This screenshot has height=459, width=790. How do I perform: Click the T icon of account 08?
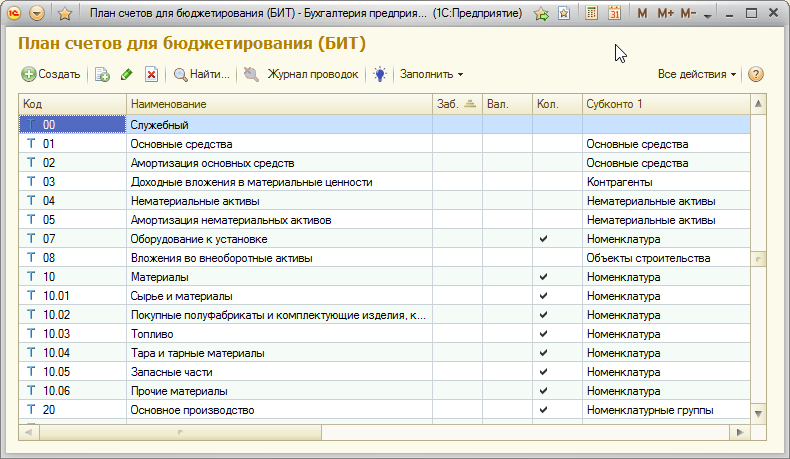31,257
